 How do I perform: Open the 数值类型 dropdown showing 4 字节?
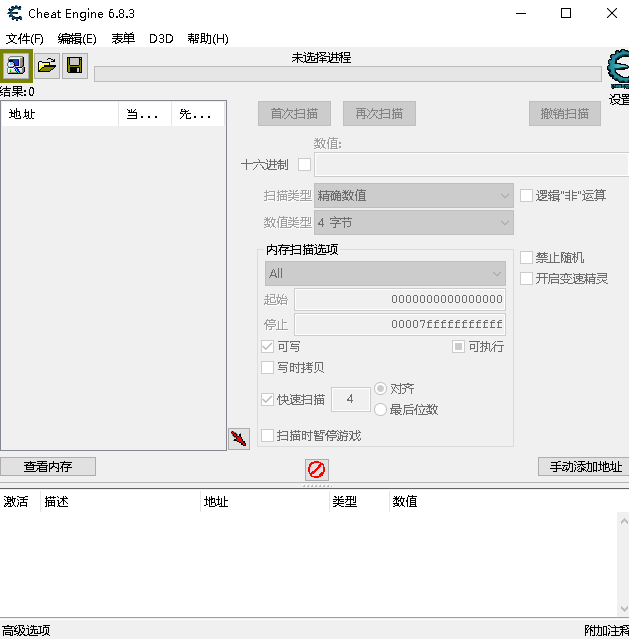click(x=414, y=223)
